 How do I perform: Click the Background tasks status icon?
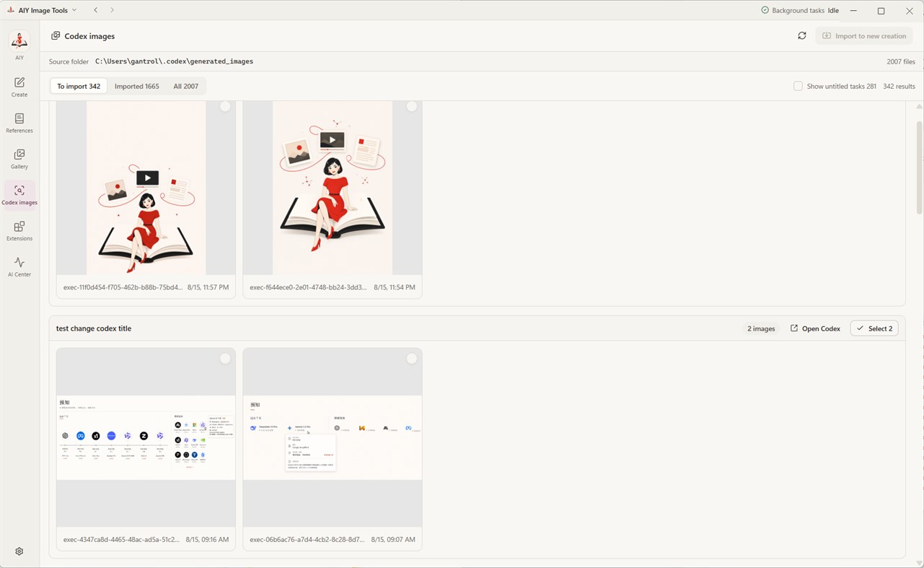click(765, 10)
